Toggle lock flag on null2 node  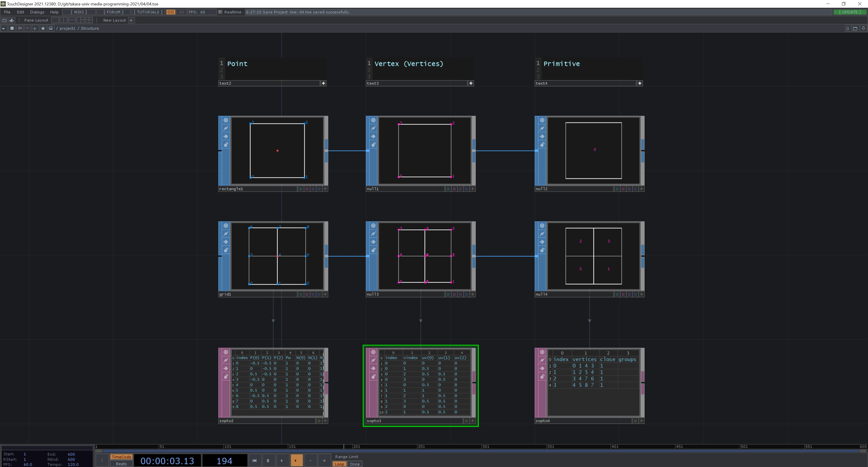(542, 144)
